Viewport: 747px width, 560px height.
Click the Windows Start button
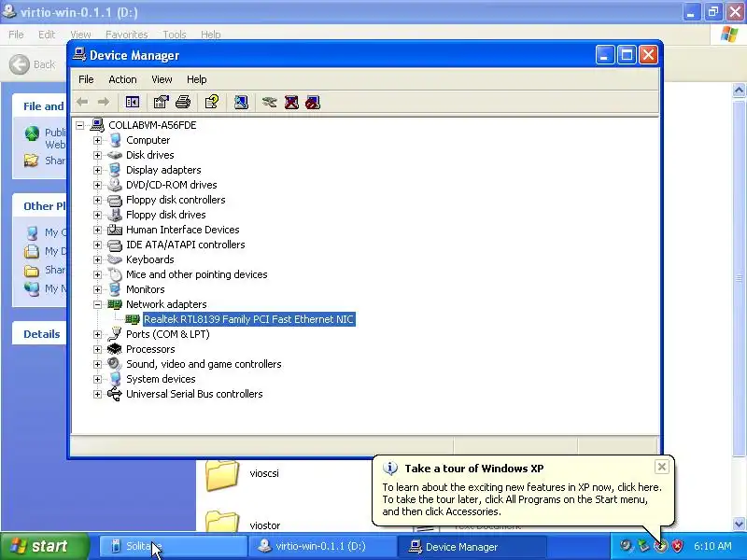click(x=44, y=546)
